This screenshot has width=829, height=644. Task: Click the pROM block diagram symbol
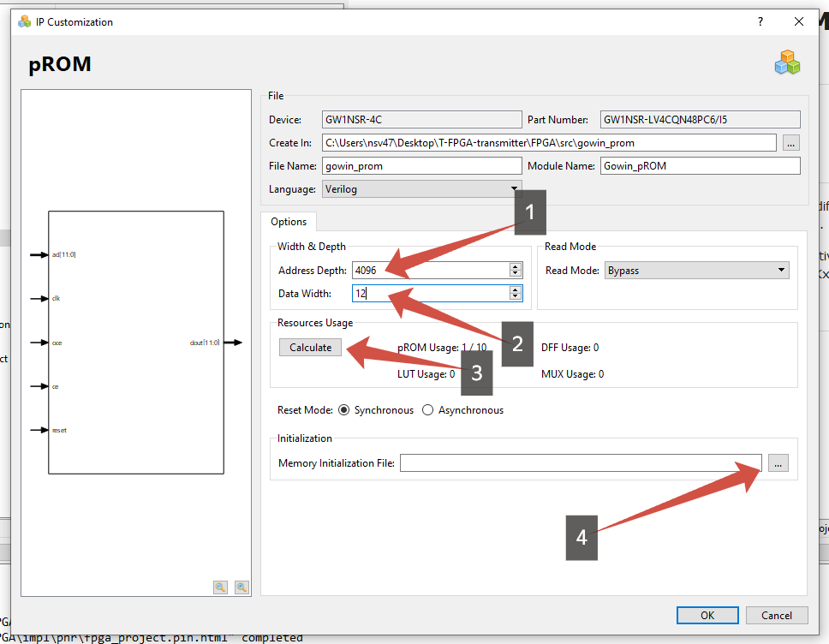[136, 343]
